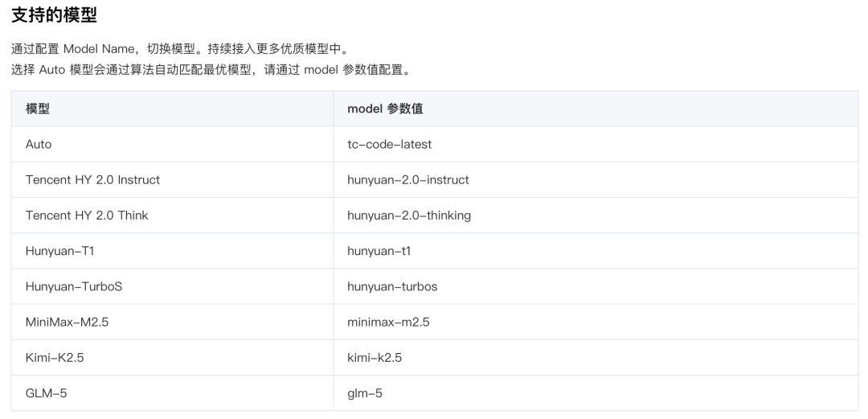
Task: Select the Tencent HY 2.0 Instruct cell
Action: (92, 180)
